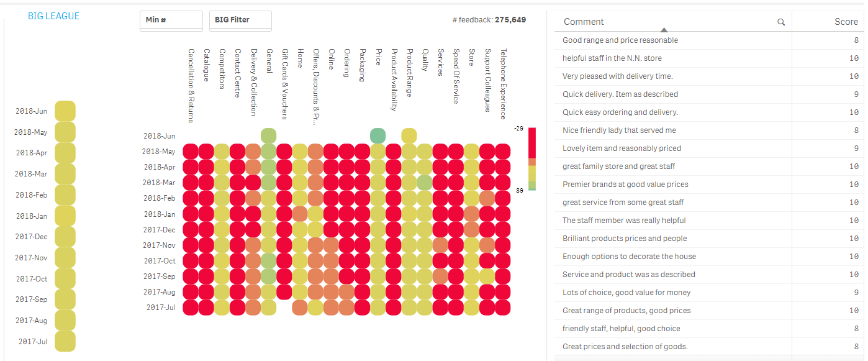Select the Telephone Experience column label
Screen dimensions: 868x361
pos(503,83)
